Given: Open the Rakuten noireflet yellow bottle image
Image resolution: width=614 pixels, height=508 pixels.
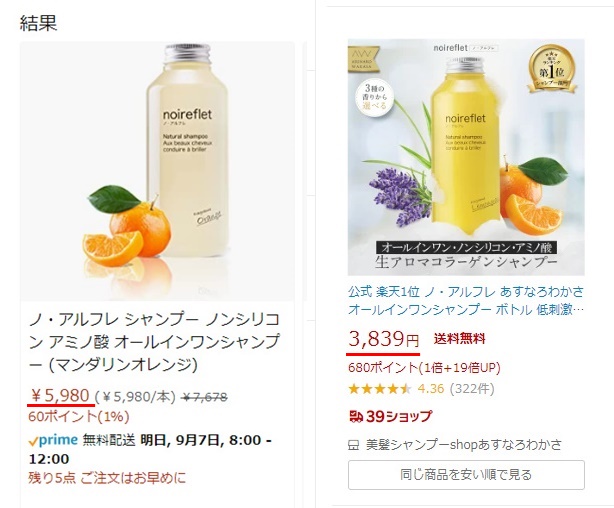Looking at the screenshot, I should (x=466, y=157).
